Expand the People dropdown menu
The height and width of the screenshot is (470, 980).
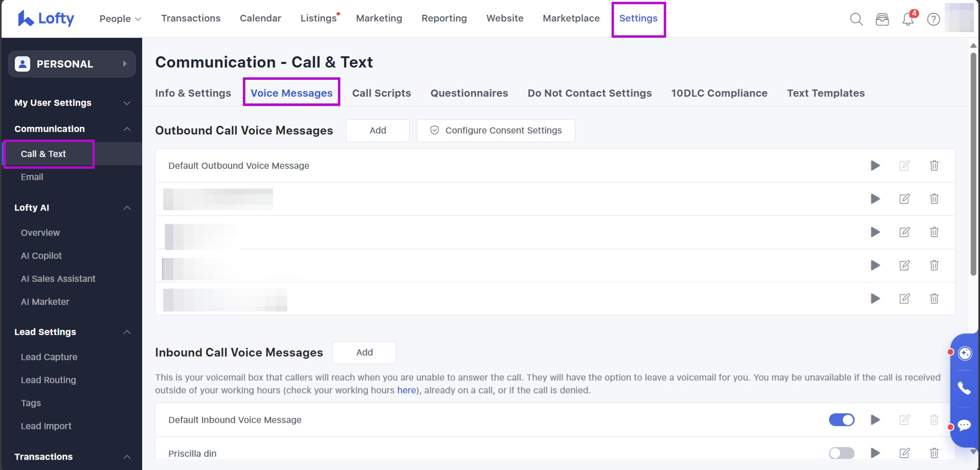coord(120,19)
